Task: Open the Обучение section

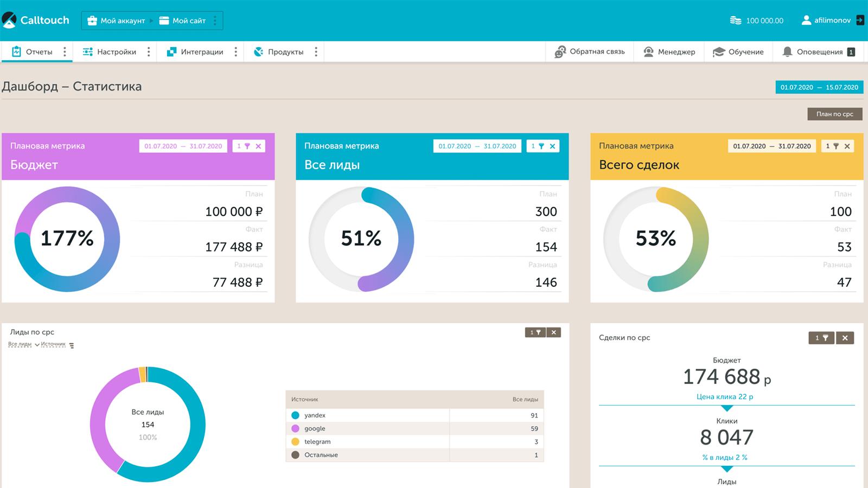Action: pyautogui.click(x=738, y=52)
